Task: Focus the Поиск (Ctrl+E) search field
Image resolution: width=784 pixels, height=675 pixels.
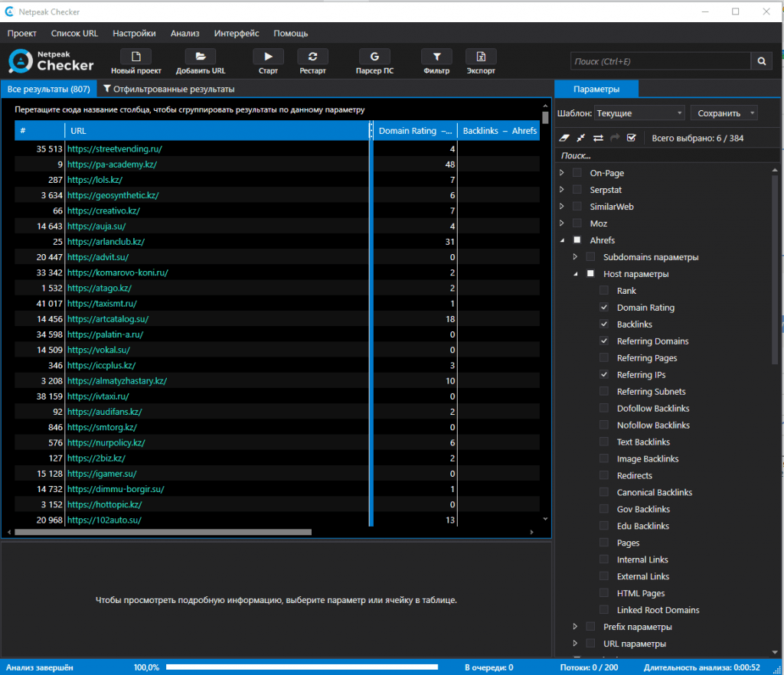Action: tap(661, 61)
